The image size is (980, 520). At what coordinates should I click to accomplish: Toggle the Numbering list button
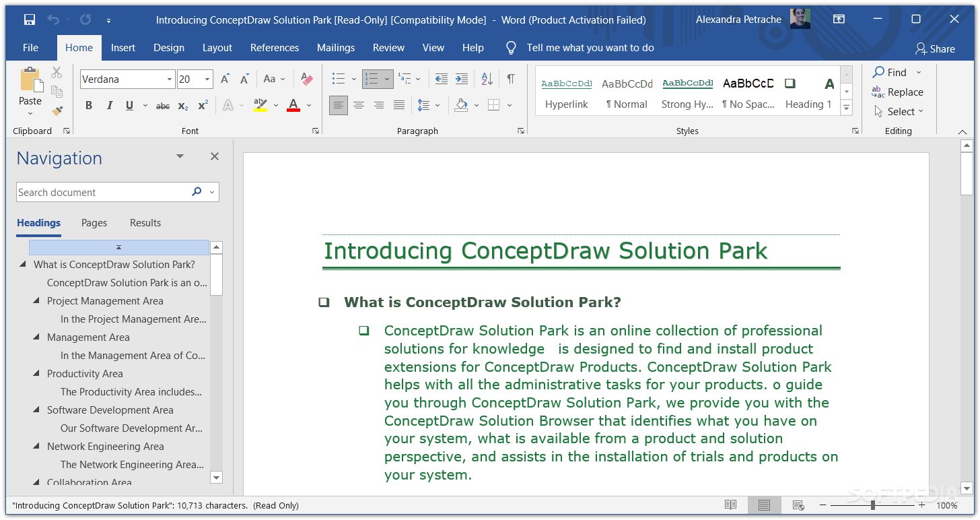click(372, 79)
